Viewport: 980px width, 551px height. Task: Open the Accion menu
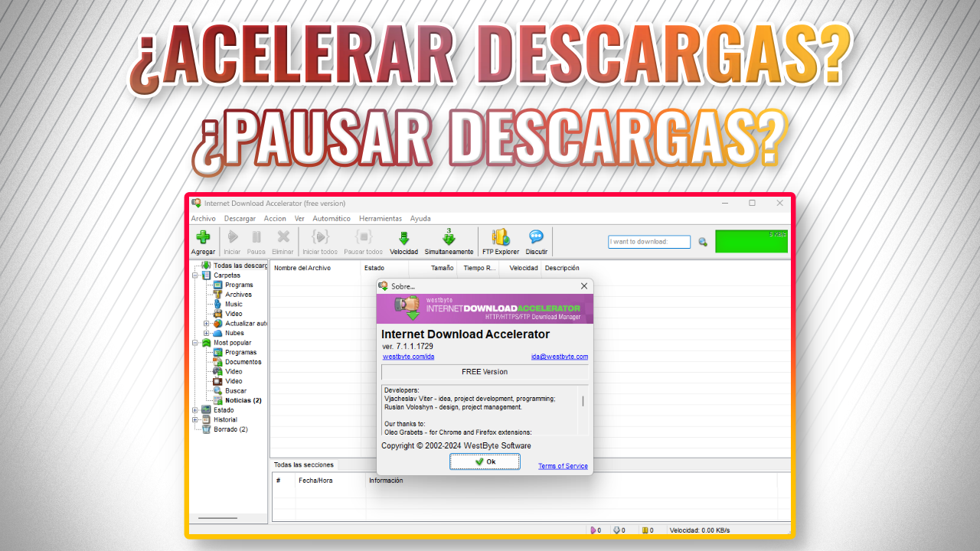pos(275,219)
